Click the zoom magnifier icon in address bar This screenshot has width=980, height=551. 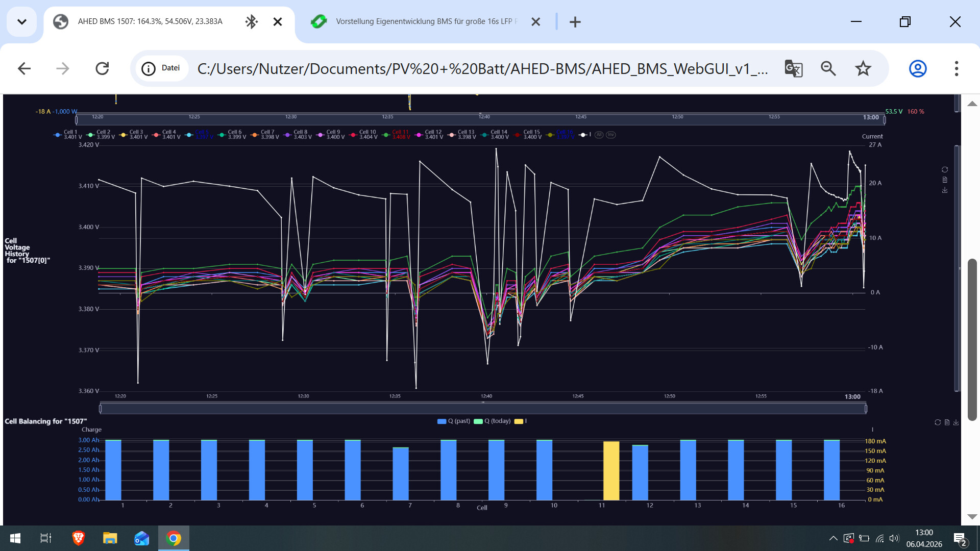[x=828, y=68]
